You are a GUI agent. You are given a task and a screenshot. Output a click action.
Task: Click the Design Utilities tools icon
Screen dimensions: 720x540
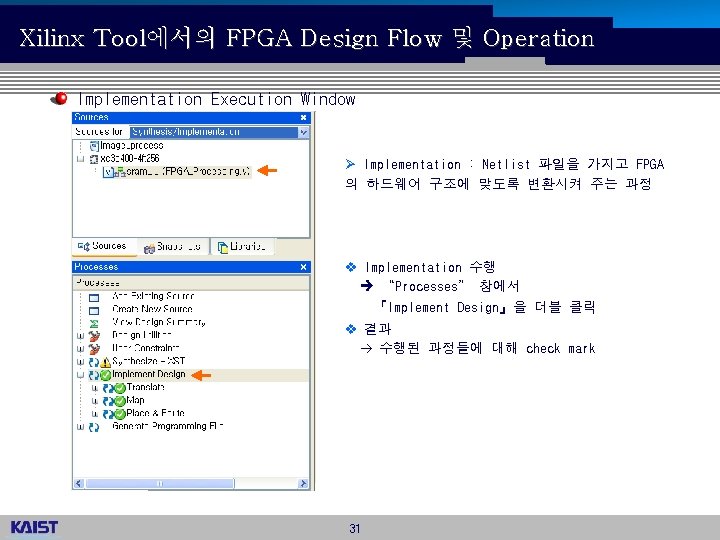[94, 336]
